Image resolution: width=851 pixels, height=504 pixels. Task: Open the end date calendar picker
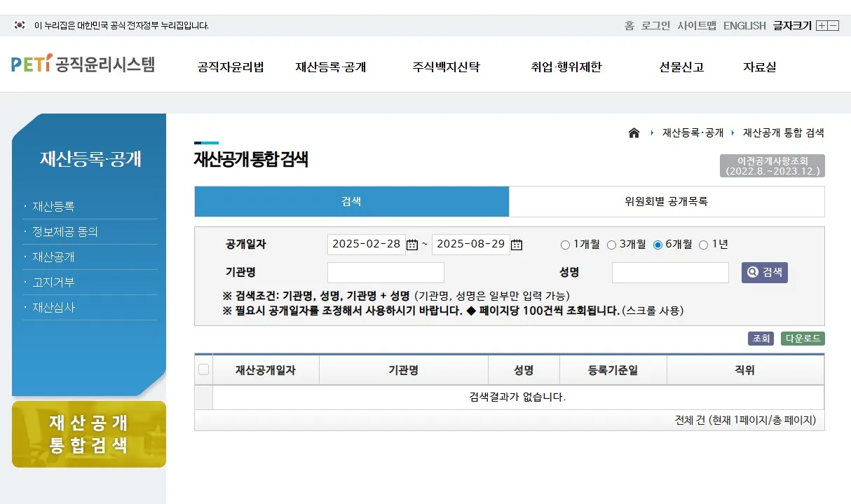pyautogui.click(x=517, y=244)
